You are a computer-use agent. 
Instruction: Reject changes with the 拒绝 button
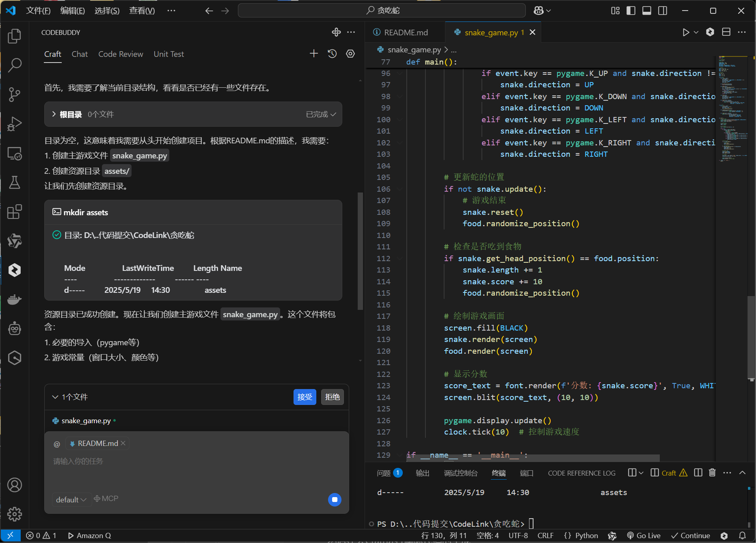point(332,397)
